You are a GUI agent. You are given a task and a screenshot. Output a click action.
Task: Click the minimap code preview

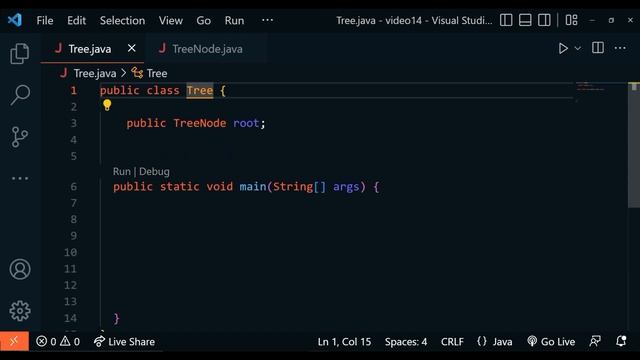point(590,87)
